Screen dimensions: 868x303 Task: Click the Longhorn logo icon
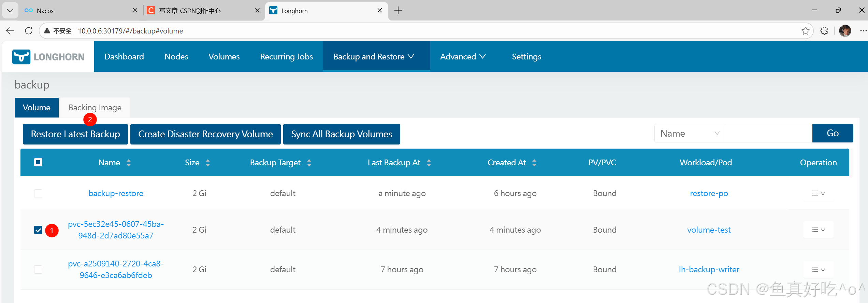click(21, 57)
